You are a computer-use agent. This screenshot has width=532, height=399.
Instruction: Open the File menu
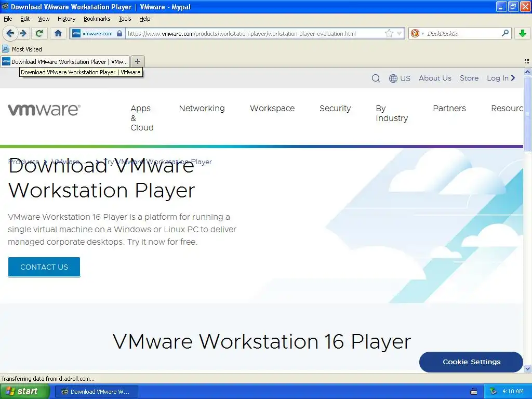click(x=8, y=19)
